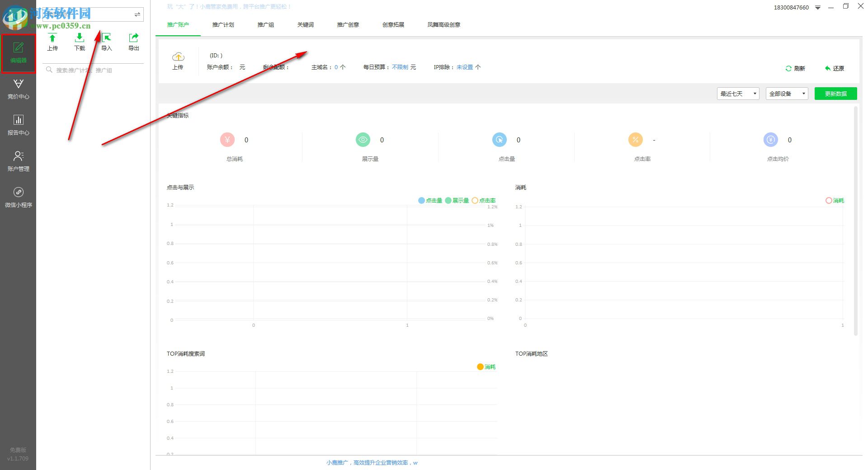
Task: Toggle the 点击率 series in chart legend
Action: (x=484, y=200)
